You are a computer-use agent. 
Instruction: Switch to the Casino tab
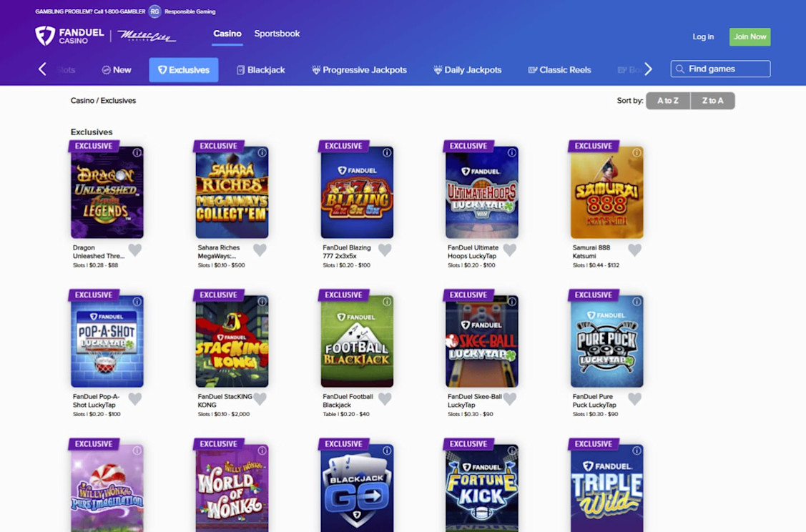(x=227, y=34)
